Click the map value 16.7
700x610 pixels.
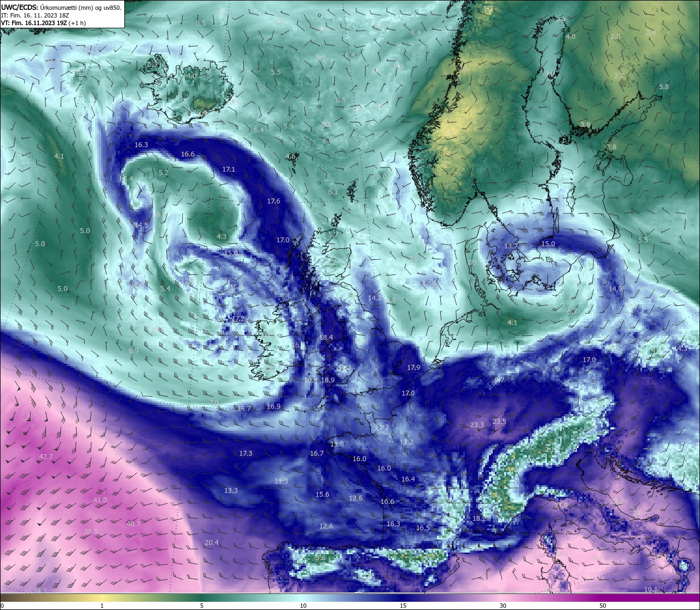click(x=317, y=453)
